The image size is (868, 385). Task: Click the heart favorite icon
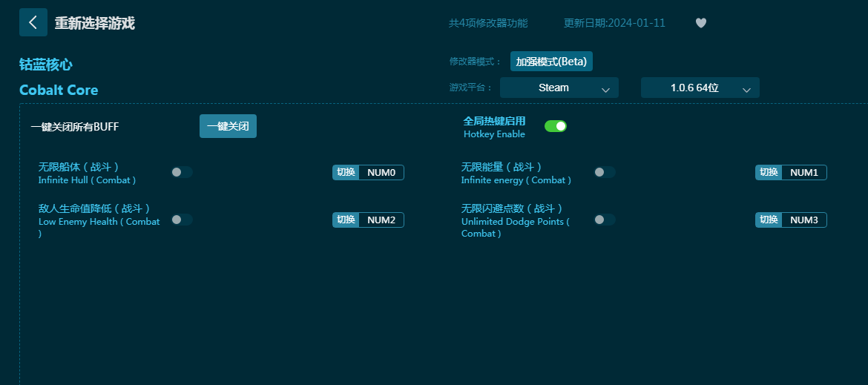pyautogui.click(x=700, y=23)
